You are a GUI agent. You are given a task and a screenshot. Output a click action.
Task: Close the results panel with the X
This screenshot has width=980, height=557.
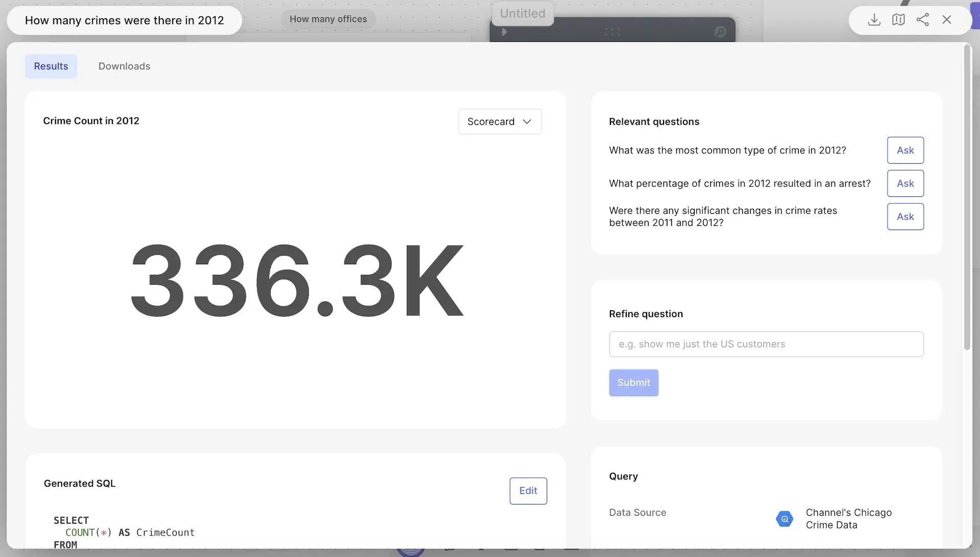947,20
